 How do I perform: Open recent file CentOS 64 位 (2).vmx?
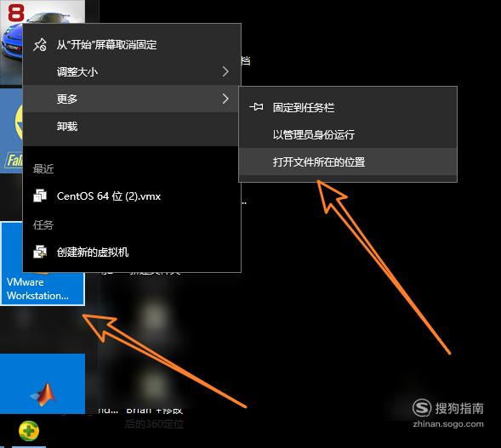132,196
